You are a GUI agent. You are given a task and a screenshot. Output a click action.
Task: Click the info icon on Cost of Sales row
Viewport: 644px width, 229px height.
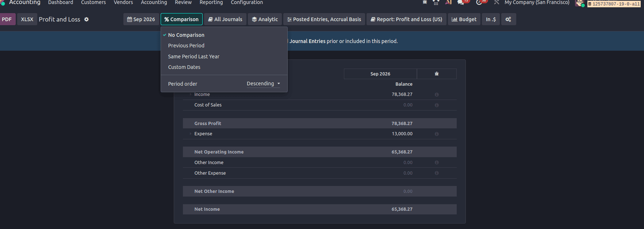[437, 105]
